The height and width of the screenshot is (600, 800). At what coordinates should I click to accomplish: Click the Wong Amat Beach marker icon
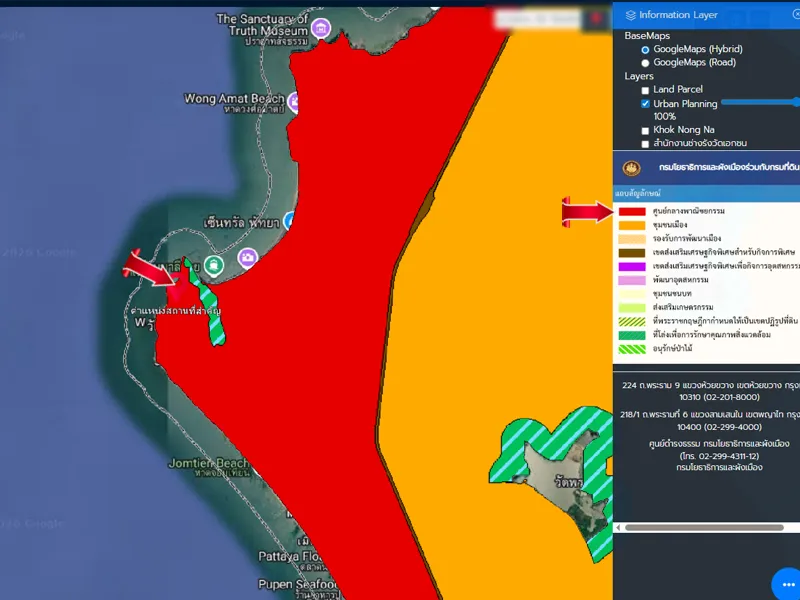tap(296, 101)
